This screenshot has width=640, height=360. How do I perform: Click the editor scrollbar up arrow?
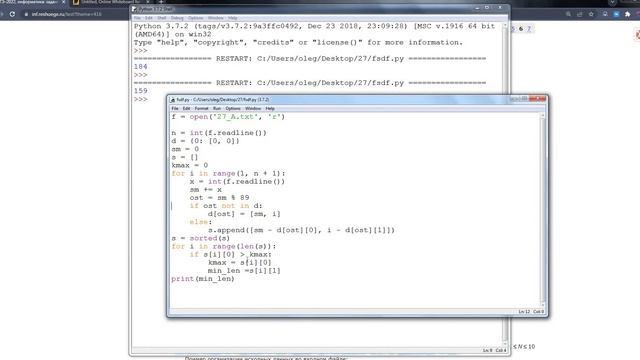(542, 116)
